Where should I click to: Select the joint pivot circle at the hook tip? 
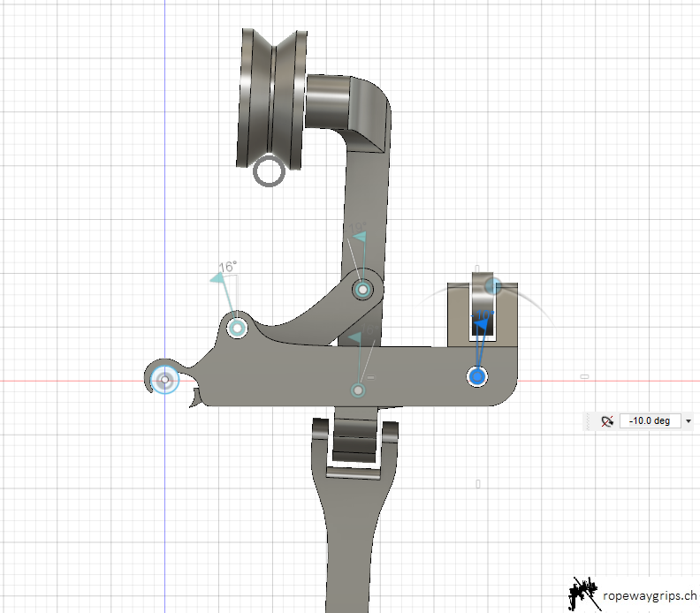click(164, 380)
